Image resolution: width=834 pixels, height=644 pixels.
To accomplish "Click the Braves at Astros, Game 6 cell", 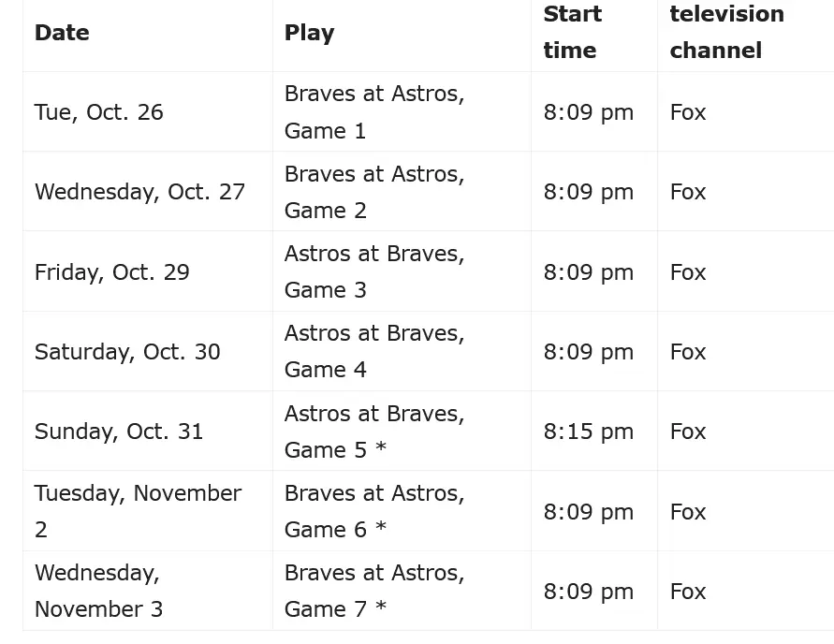I will coord(373,511).
